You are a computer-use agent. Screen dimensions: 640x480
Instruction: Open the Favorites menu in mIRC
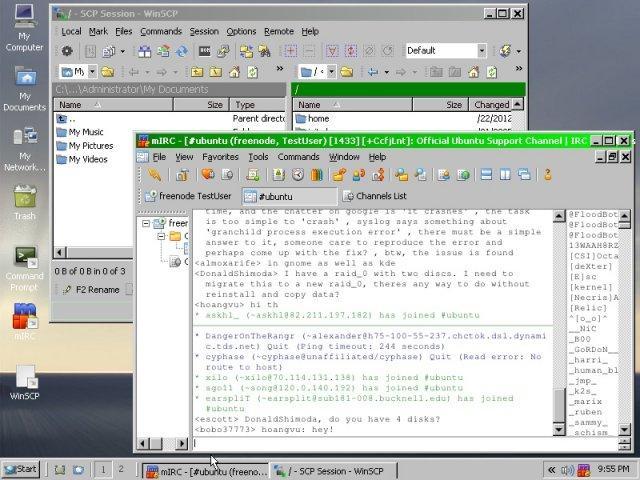220,157
